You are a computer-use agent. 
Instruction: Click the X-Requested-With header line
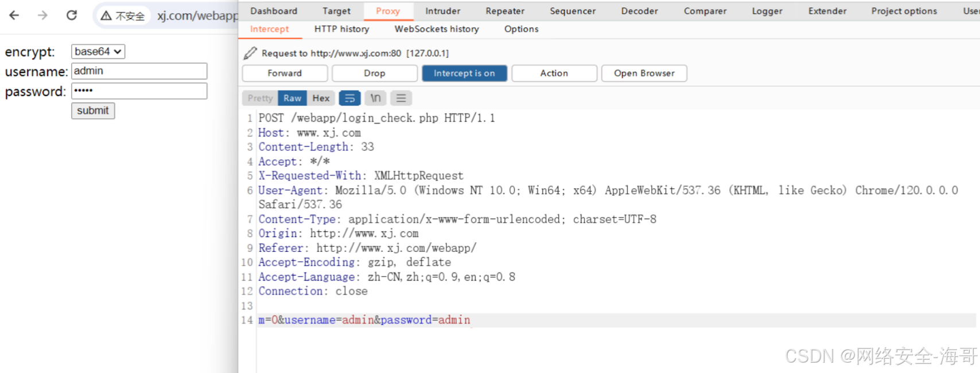click(361, 176)
